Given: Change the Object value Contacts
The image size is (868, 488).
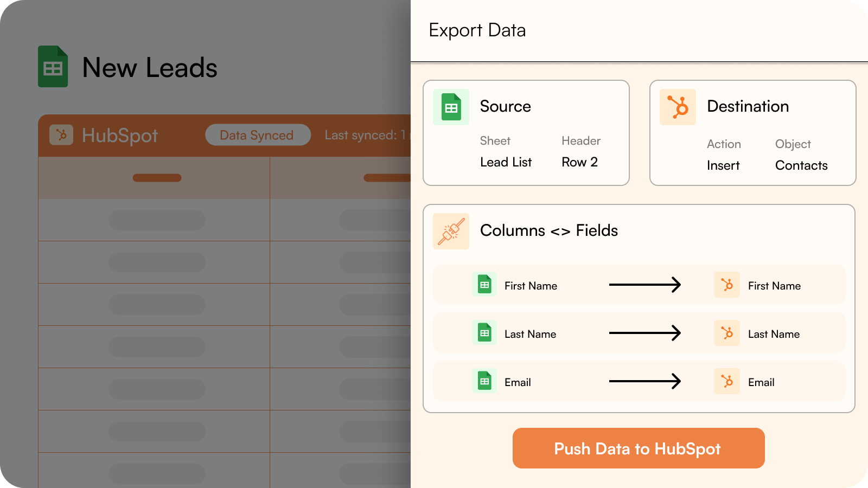Looking at the screenshot, I should click(801, 165).
